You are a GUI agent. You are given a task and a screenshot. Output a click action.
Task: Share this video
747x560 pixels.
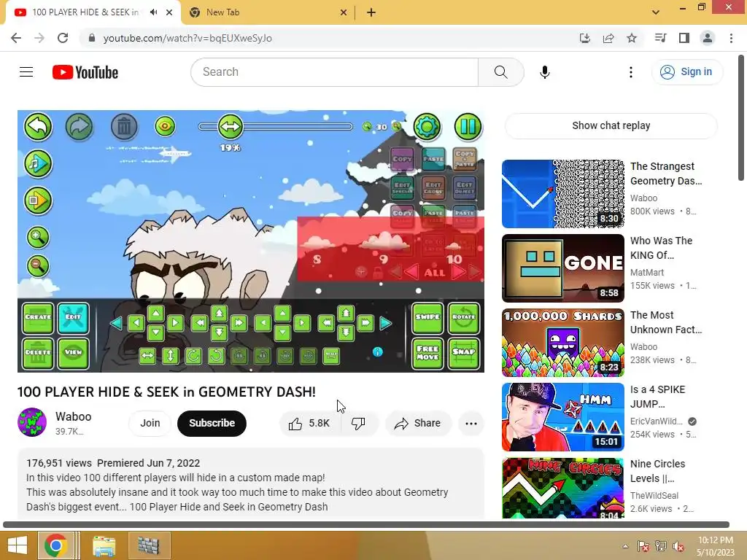417,424
